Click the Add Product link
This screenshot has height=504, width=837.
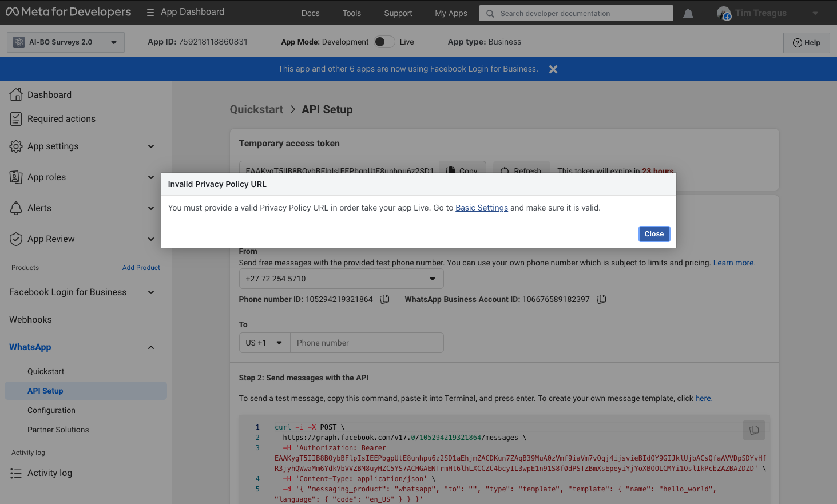click(x=141, y=268)
